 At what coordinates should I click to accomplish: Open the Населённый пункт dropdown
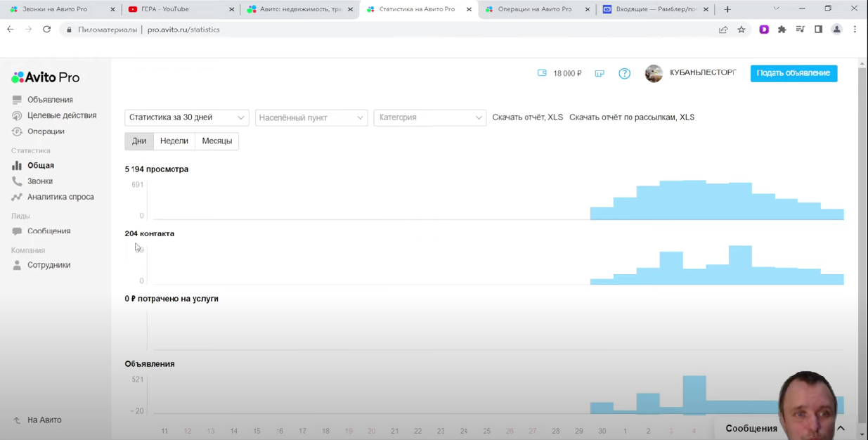coord(311,117)
